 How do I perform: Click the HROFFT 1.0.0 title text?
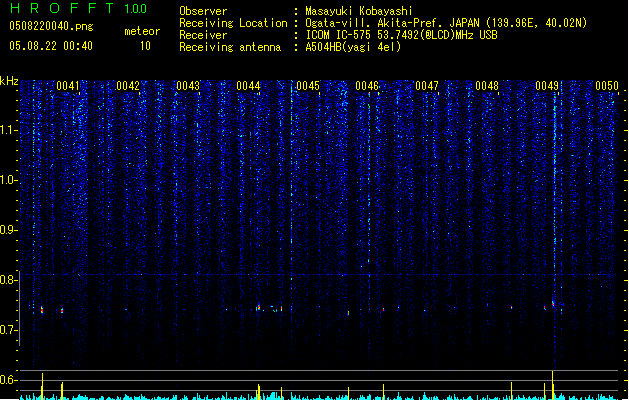pyautogui.click(x=79, y=8)
